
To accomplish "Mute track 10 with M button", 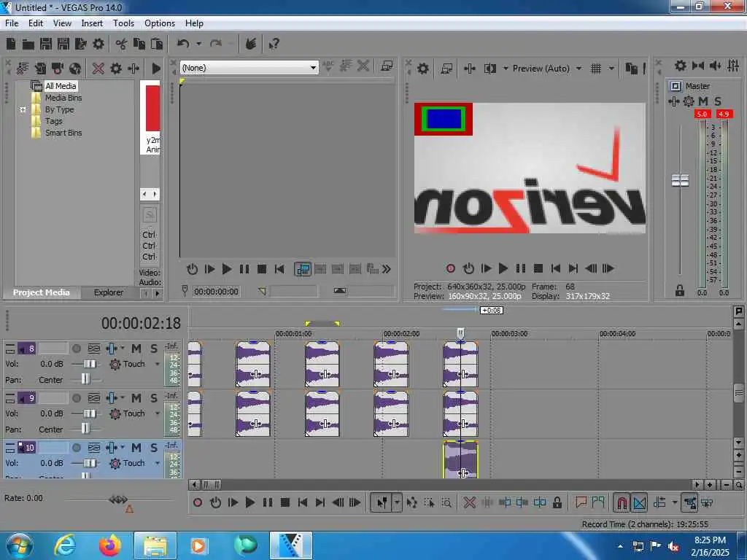I will (x=136, y=448).
